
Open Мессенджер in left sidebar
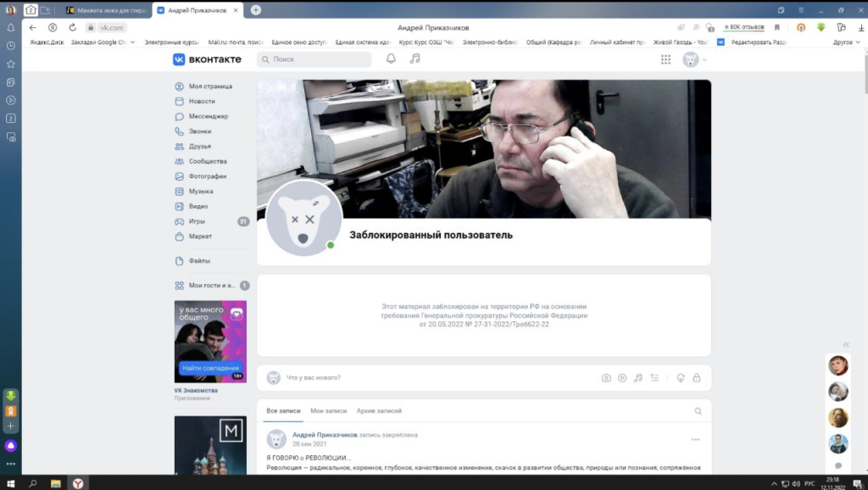pyautogui.click(x=208, y=116)
